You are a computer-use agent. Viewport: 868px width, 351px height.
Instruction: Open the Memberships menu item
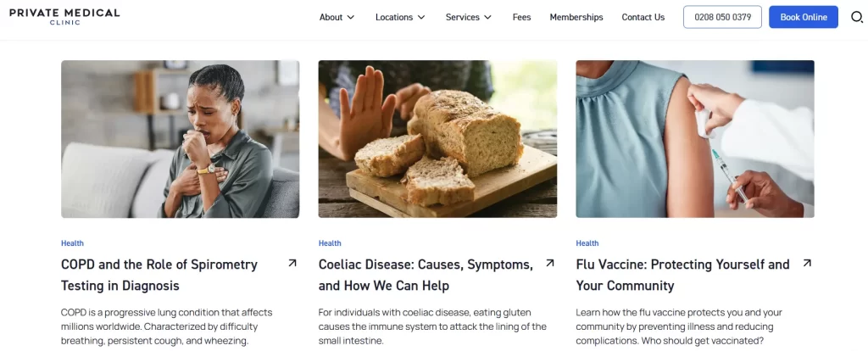[576, 17]
